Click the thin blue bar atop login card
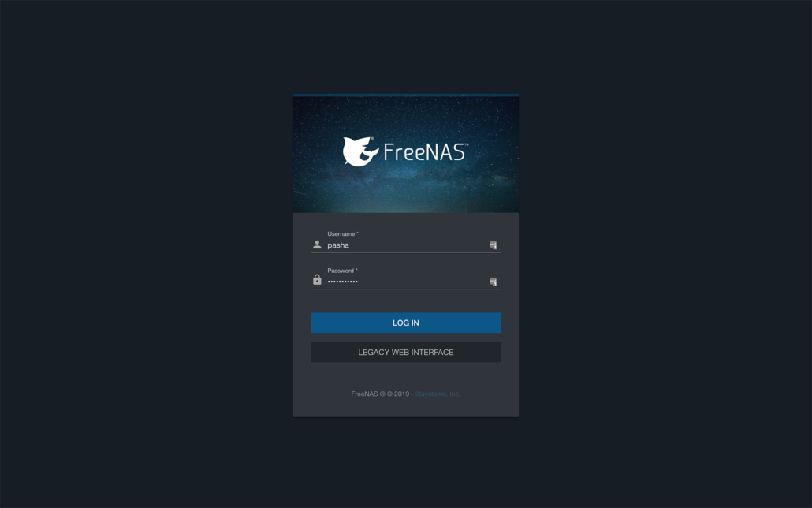The image size is (812, 508). tap(405, 95)
